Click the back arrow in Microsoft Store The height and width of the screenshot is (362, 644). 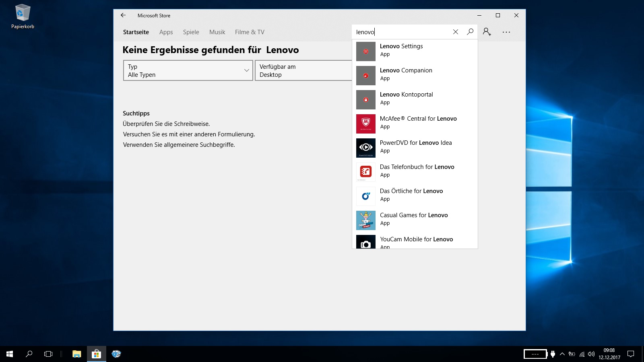pos(123,15)
